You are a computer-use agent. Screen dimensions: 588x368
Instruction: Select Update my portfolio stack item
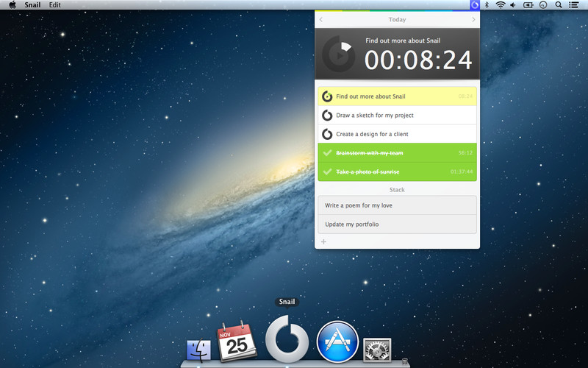(397, 224)
